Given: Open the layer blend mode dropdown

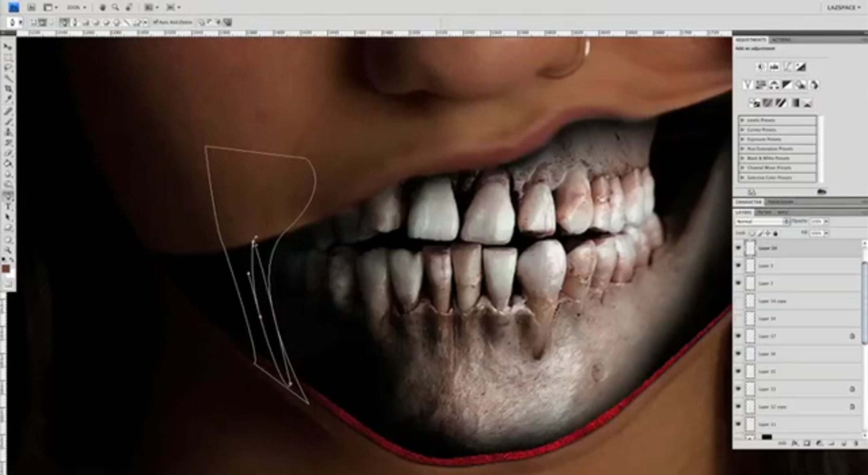Looking at the screenshot, I should click(x=762, y=221).
